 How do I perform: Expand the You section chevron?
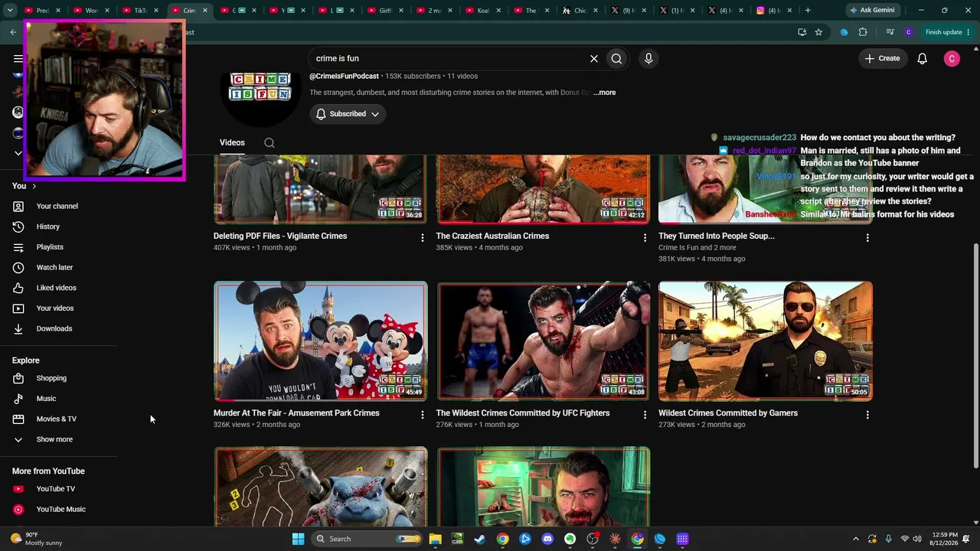(x=34, y=186)
